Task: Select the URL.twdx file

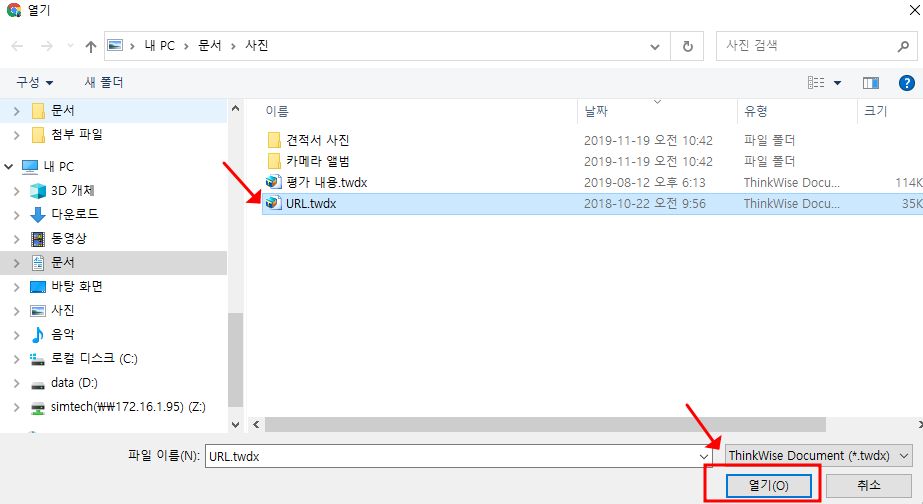Action: point(311,204)
